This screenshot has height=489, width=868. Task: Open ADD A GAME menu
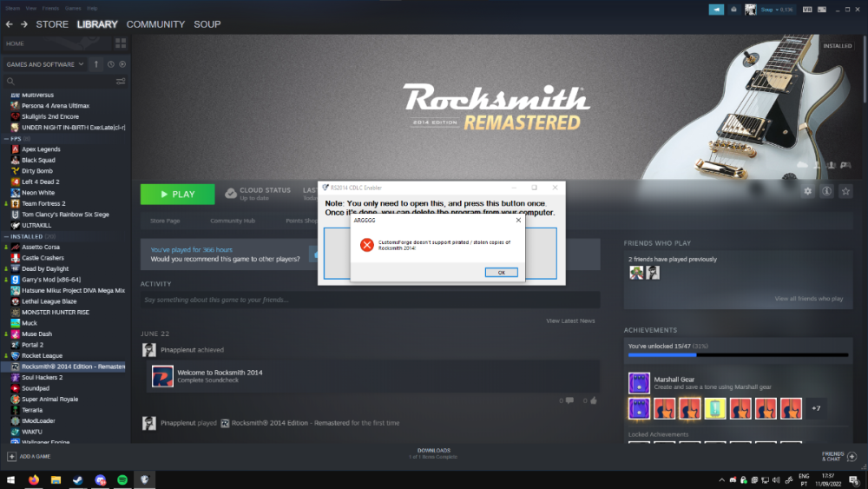[29, 456]
